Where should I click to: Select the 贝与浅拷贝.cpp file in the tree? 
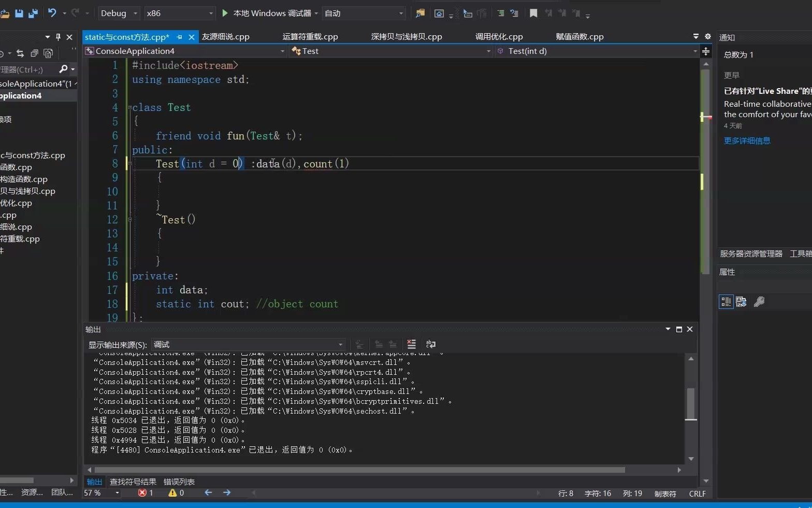pyautogui.click(x=27, y=191)
